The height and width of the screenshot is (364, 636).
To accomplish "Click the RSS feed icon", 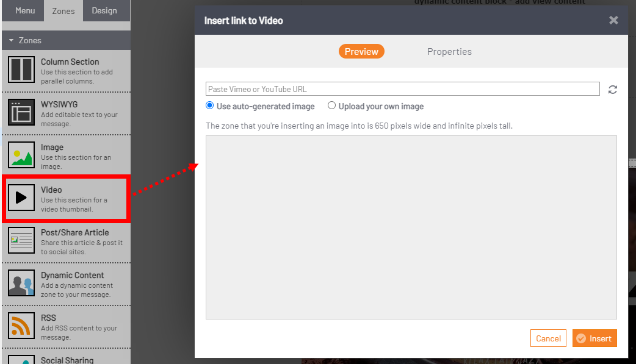I will pyautogui.click(x=21, y=326).
